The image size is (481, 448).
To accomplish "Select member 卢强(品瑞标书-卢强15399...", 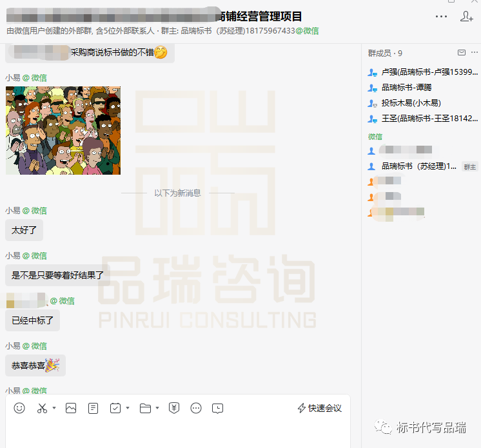I will point(423,72).
